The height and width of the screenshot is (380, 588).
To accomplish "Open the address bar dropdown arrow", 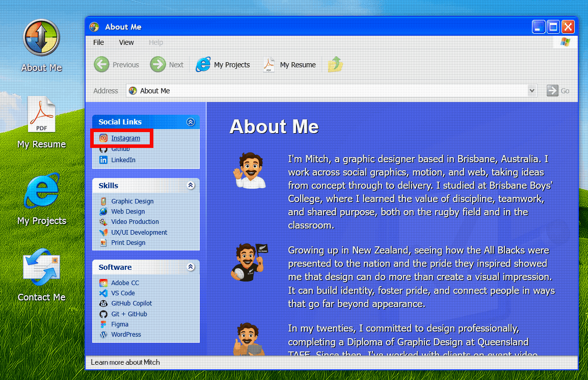I will coord(532,91).
